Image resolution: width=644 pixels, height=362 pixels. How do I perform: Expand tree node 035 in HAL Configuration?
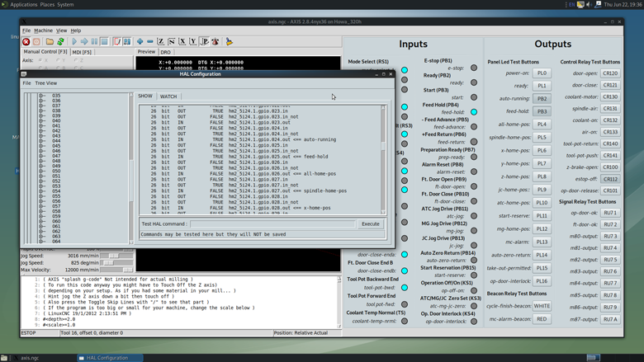[x=42, y=96]
